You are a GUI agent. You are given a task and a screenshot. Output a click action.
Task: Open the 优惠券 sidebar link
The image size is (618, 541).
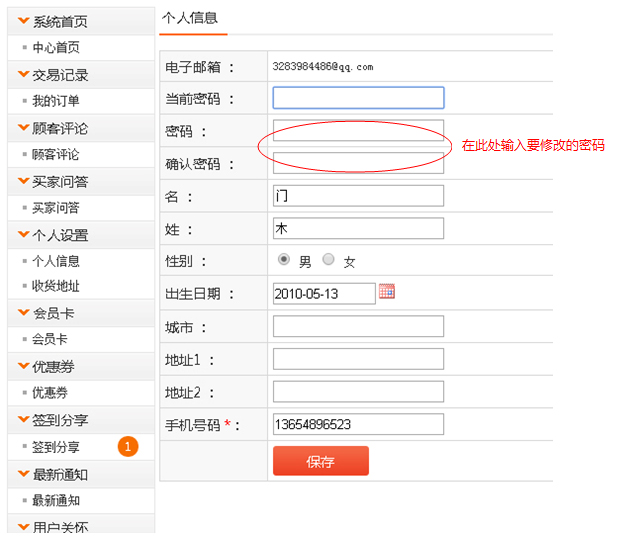tap(50, 393)
